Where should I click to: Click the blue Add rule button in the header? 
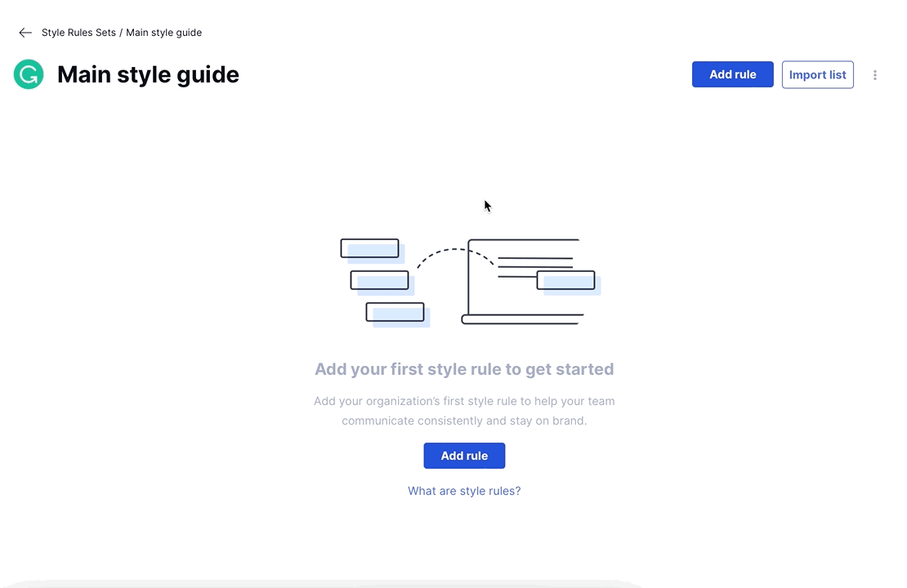pos(732,74)
